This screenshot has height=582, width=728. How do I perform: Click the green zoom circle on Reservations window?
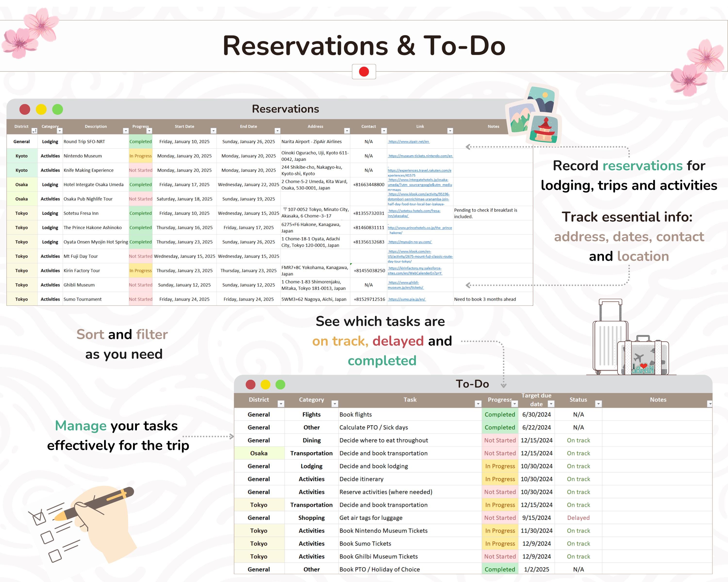[58, 109]
